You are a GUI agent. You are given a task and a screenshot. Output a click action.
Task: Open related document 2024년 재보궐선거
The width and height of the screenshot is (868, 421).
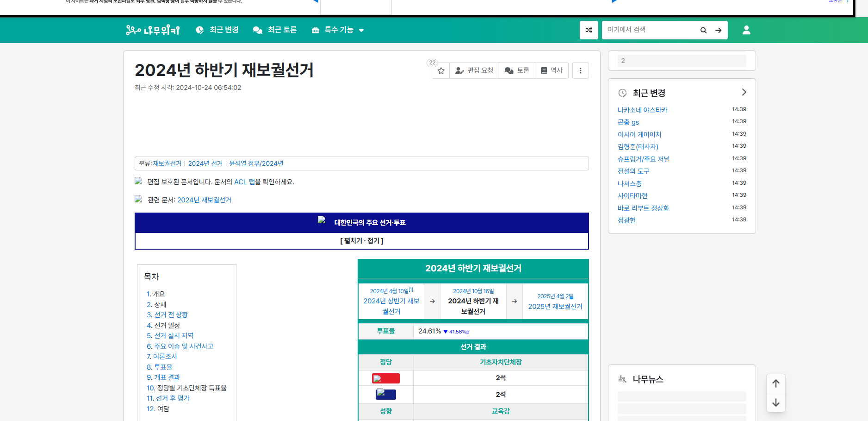click(x=204, y=200)
